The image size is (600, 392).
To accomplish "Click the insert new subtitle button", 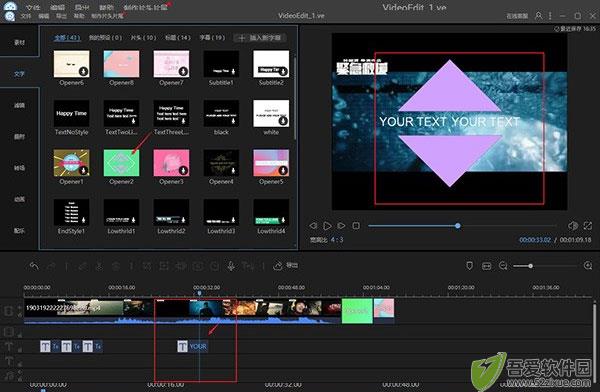I will pyautogui.click(x=260, y=38).
